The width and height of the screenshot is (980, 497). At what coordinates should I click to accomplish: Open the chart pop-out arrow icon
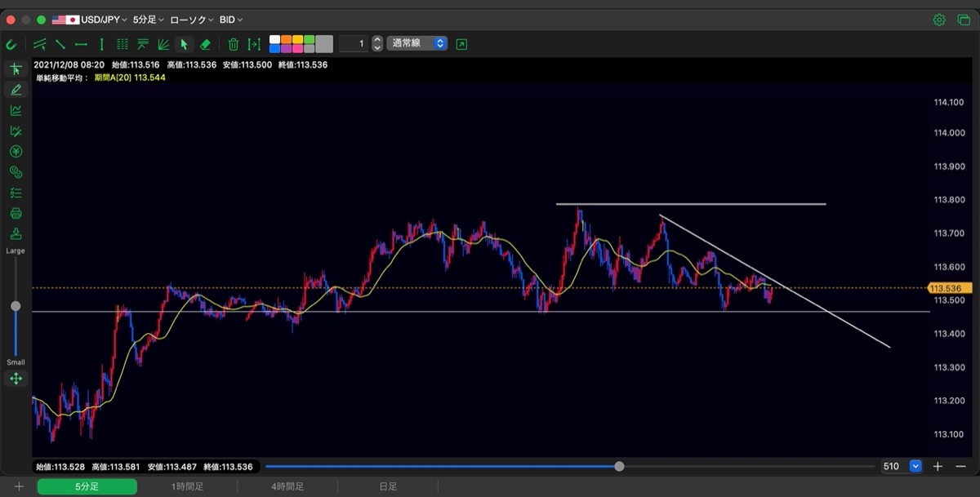tap(461, 44)
